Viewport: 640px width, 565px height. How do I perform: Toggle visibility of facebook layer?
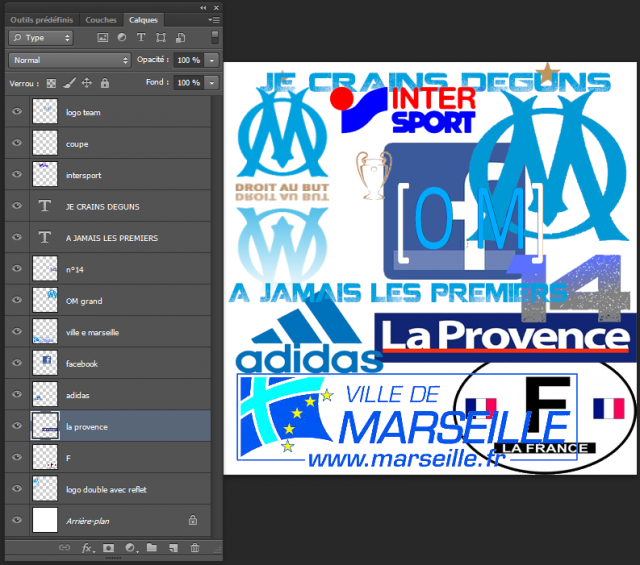click(17, 363)
